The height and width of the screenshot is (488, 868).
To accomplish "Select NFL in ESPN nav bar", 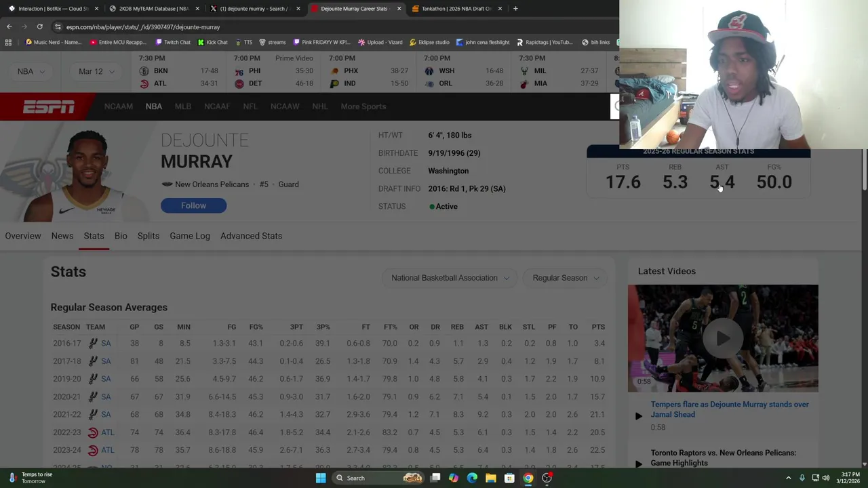I will coord(250,106).
